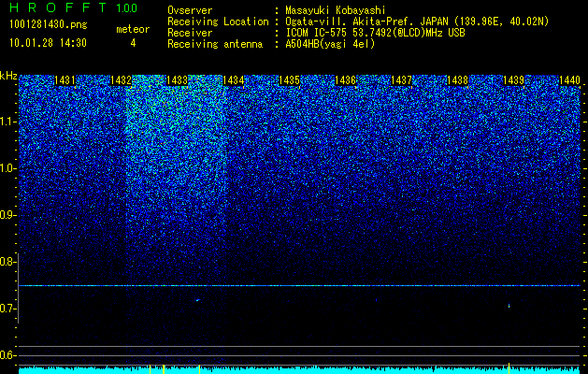Image resolution: width=588 pixels, height=374 pixels.
Task: Click the 1439 time marker
Action: click(514, 80)
